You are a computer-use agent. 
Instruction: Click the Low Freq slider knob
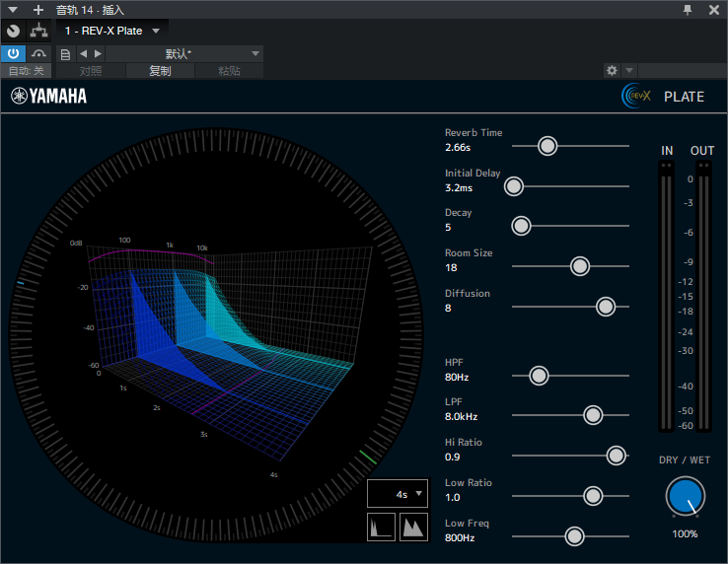(x=574, y=536)
